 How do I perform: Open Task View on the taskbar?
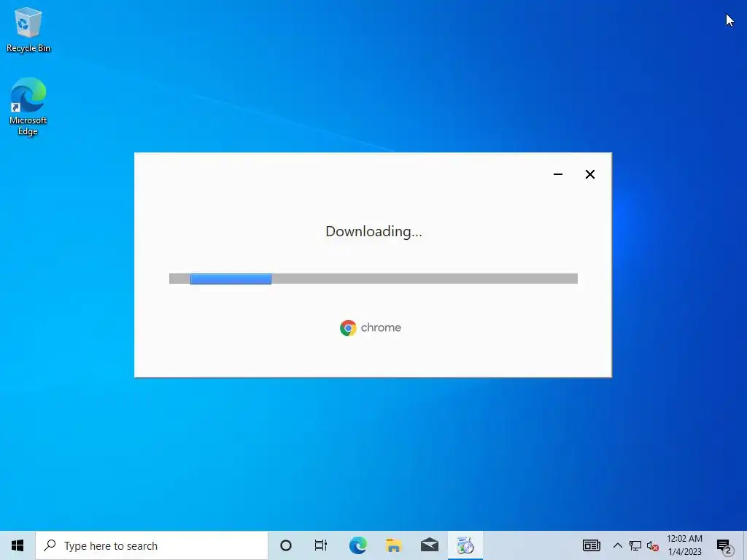(321, 545)
